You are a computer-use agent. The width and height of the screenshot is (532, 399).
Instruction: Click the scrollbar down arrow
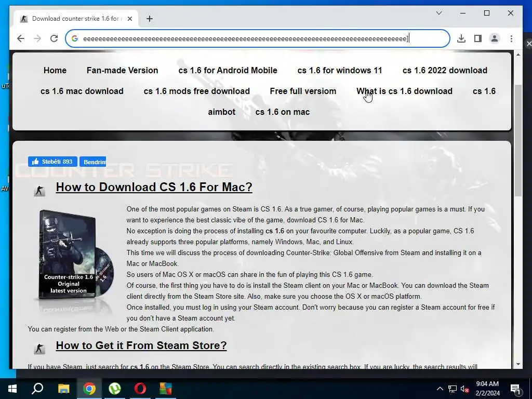coord(518,364)
